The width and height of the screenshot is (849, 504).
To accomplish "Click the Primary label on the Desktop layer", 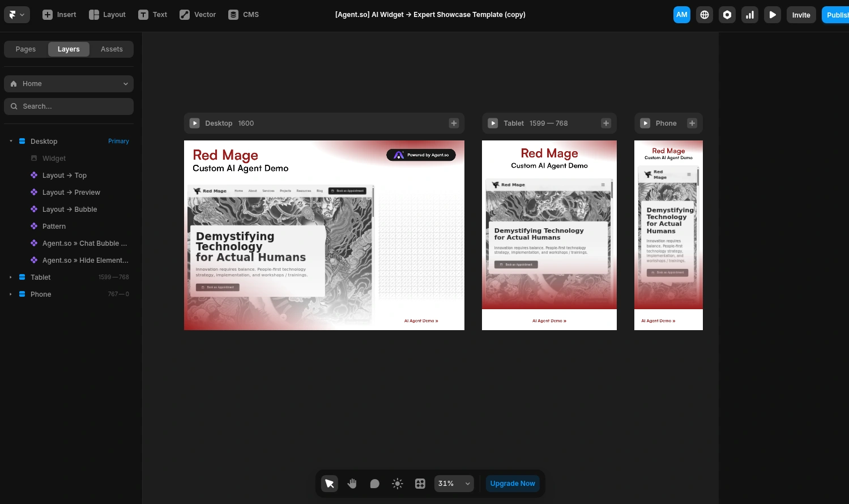I will pos(118,141).
